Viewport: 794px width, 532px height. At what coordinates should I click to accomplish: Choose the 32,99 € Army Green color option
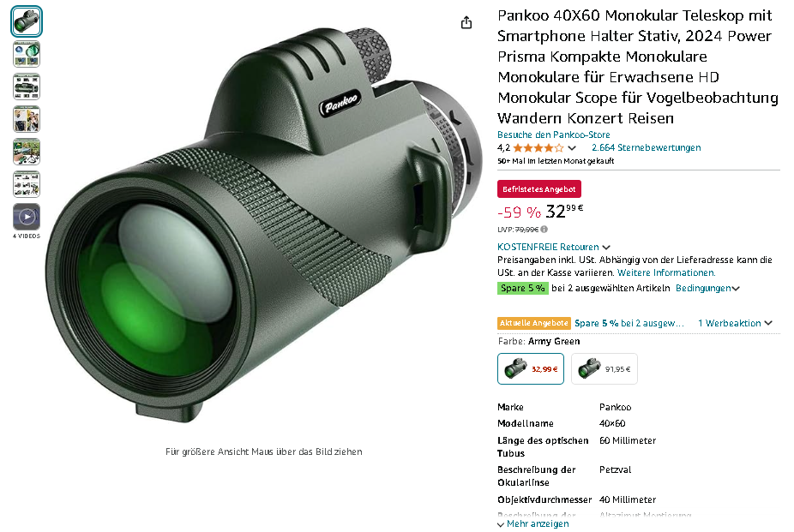click(531, 368)
